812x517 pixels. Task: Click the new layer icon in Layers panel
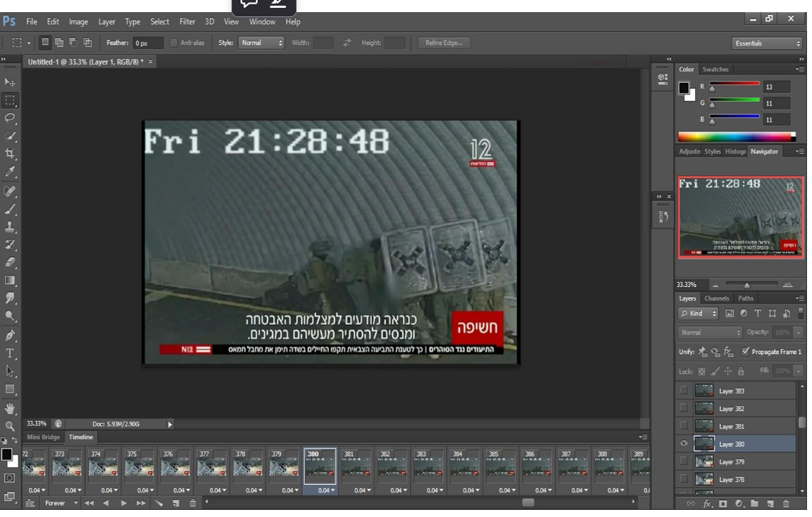[770, 504]
